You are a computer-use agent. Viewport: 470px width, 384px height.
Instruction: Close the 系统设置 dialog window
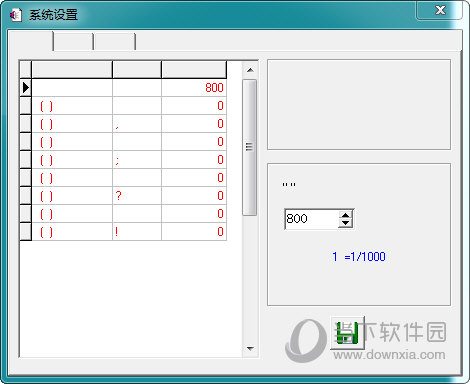click(439, 10)
